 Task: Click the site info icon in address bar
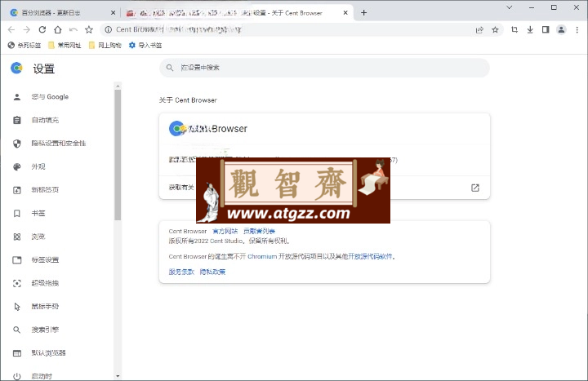pyautogui.click(x=109, y=29)
